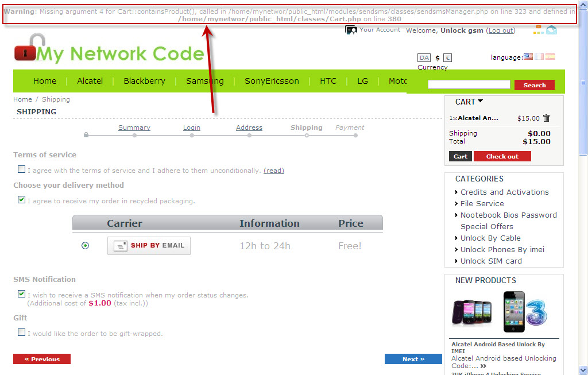588x375 pixels.
Task: Open the Alcatel menu item
Action: (90, 81)
